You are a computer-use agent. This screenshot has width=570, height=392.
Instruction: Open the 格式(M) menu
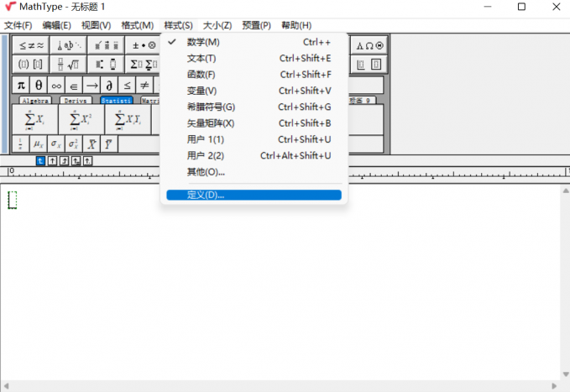tap(138, 25)
